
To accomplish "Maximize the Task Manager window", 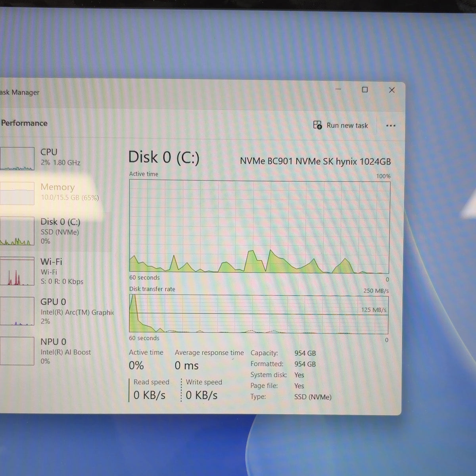I will 365,90.
